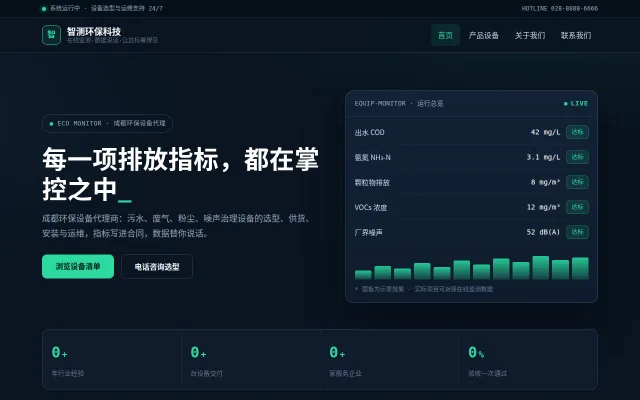Click the 家服务企业 stat card
The image size is (640, 400).
[x=389, y=360]
